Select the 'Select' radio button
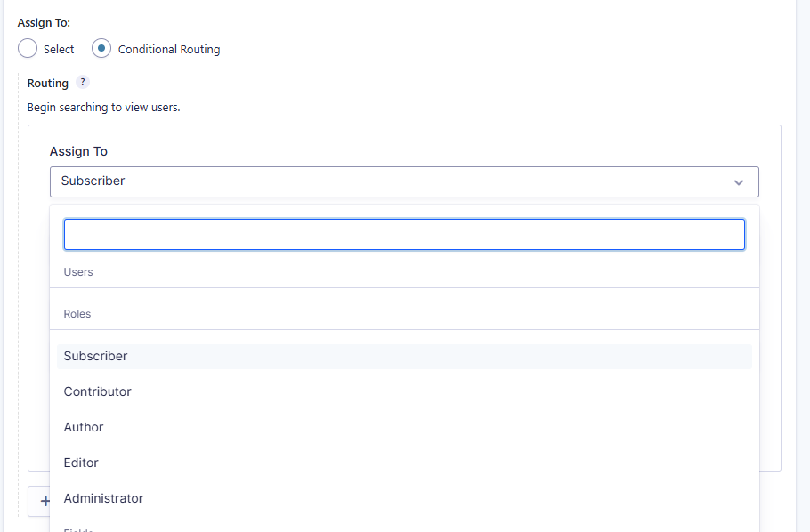 (x=28, y=49)
